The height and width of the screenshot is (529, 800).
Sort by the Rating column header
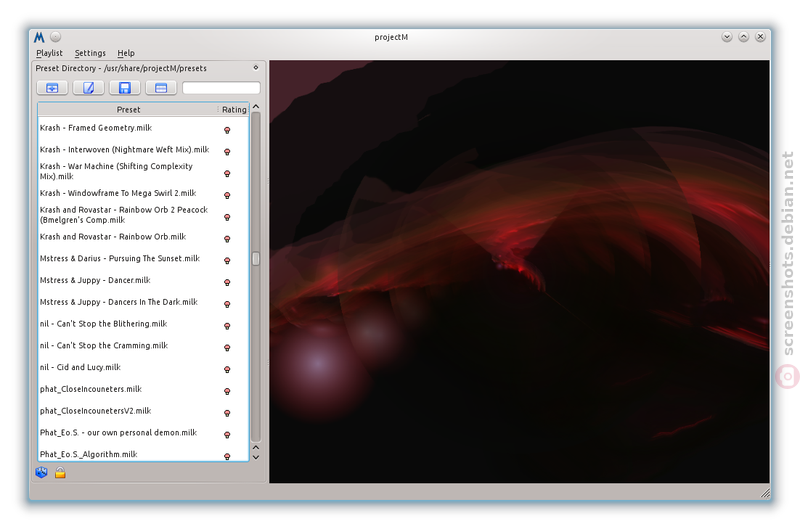point(234,109)
